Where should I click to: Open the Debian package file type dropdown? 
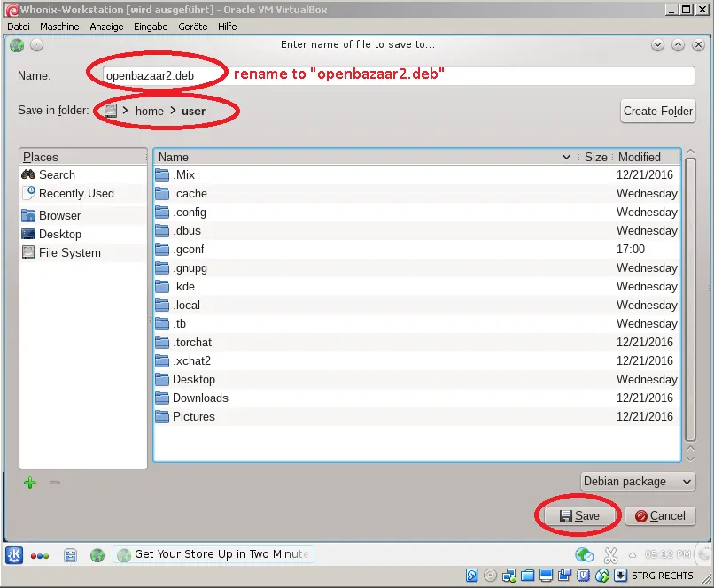click(638, 482)
